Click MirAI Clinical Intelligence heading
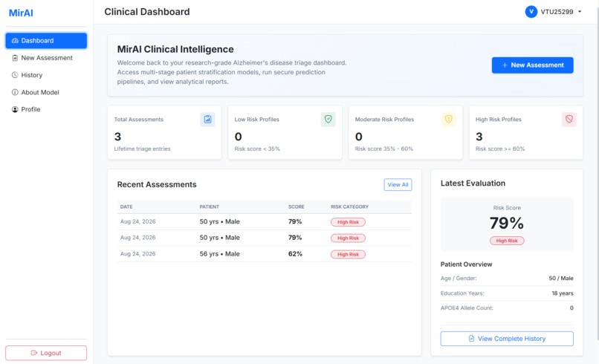 coord(175,49)
